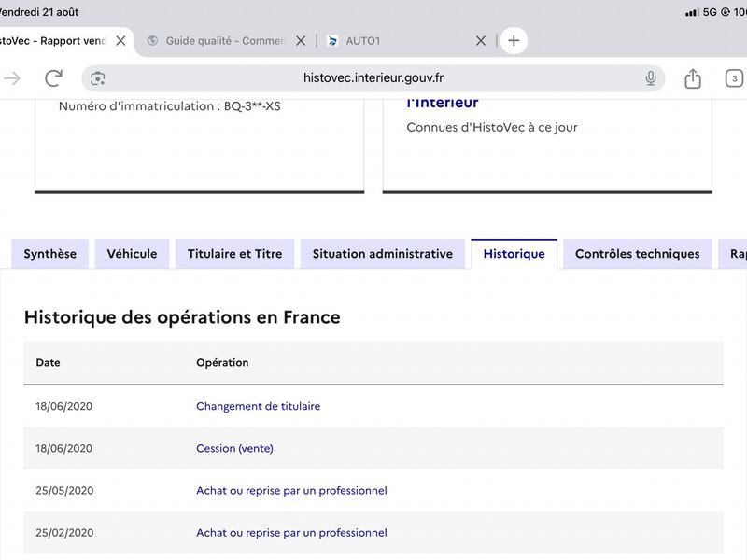The image size is (747, 560).
Task: Select the Historique tab
Action: [x=514, y=254]
